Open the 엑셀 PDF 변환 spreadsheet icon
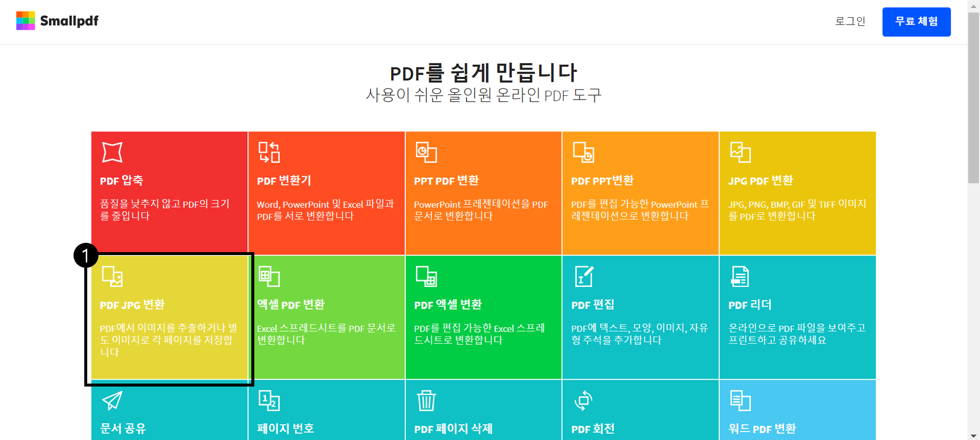This screenshot has width=980, height=440. (269, 276)
